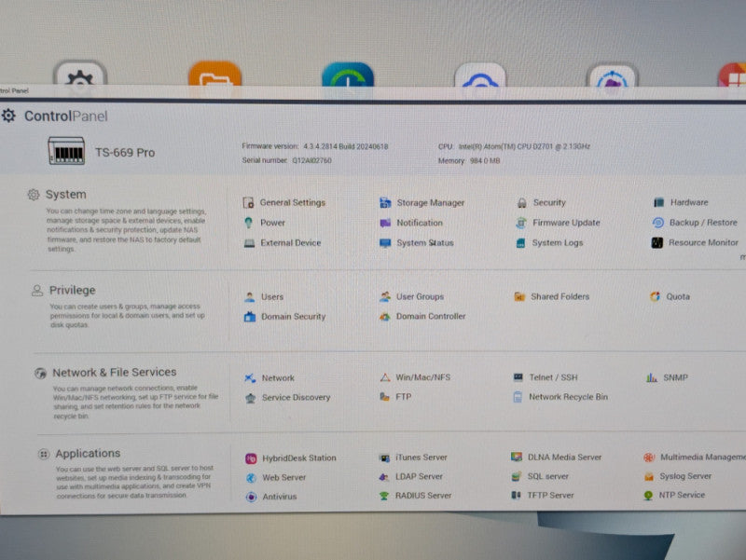Open Service Discovery icon
Viewport: 746px width, 560px height.
click(x=250, y=398)
